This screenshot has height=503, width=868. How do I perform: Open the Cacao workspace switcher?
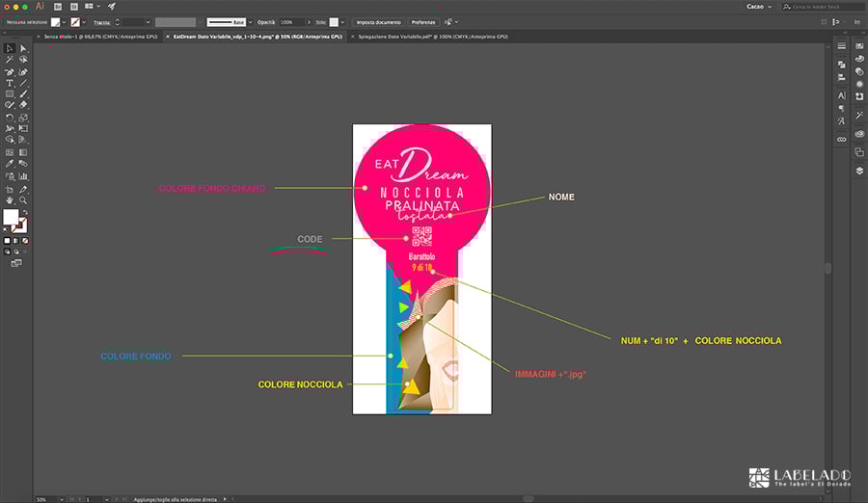coord(758,7)
